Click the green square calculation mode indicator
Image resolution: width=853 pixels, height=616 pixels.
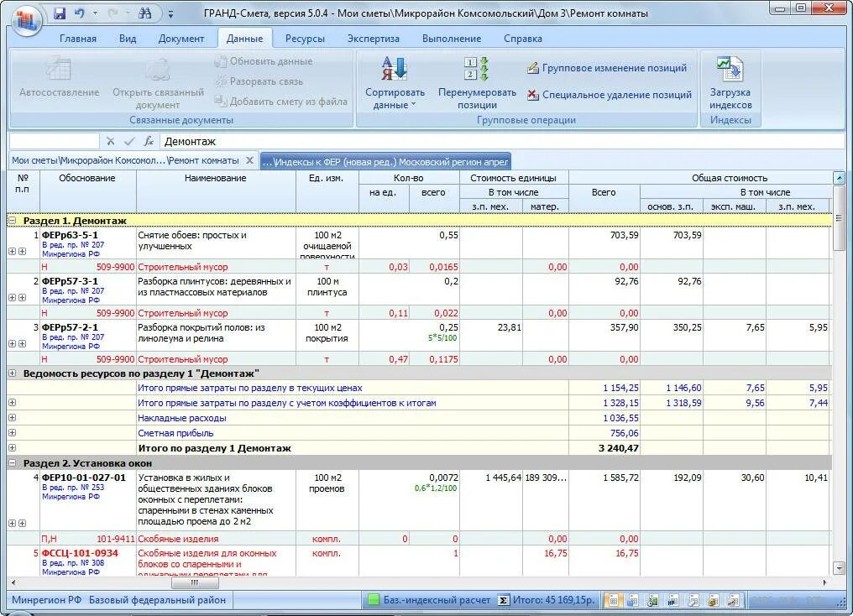pyautogui.click(x=373, y=600)
